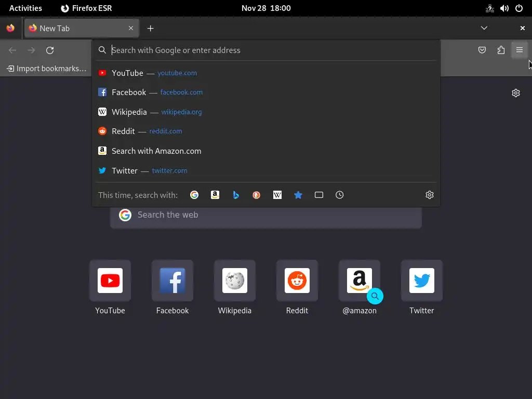The width and height of the screenshot is (532, 399).
Task: Search this time with Google icon
Action: coord(194,195)
